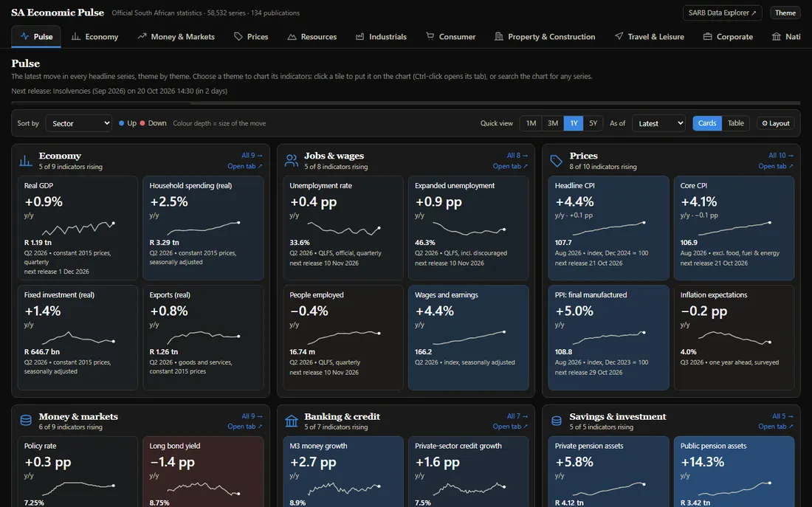Open Money & markets section tab link
Viewport: 812px width, 507px height.
tap(245, 427)
